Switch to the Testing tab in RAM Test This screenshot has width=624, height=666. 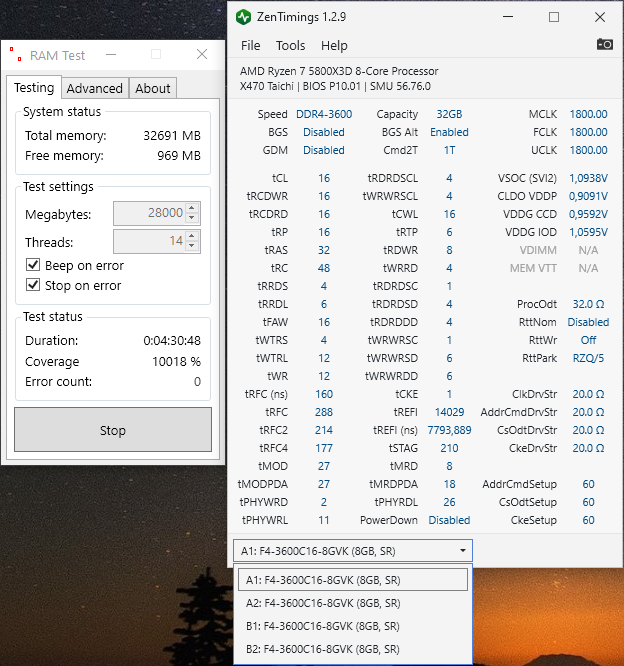[x=34, y=87]
